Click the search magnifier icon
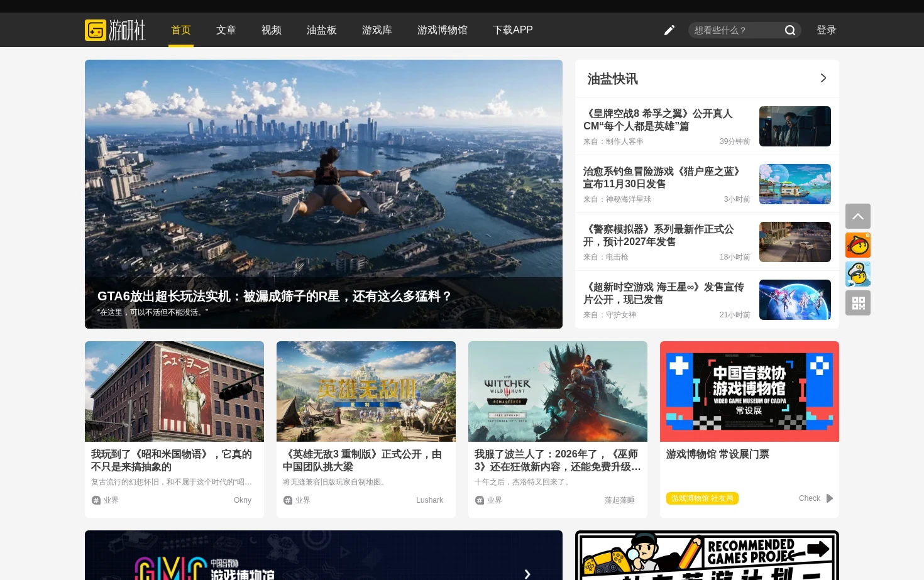This screenshot has height=580, width=924. point(790,30)
